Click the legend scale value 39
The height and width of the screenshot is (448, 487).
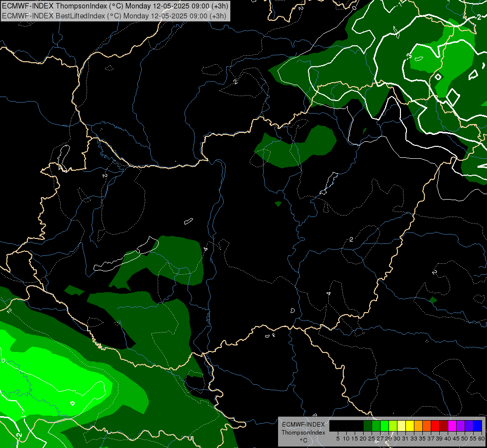coord(439,439)
